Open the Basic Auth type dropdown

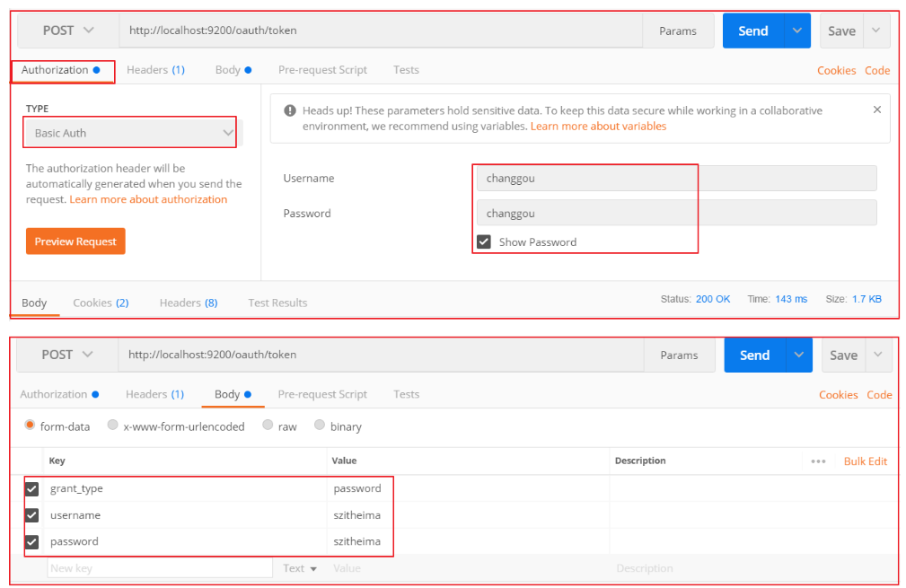coord(130,133)
